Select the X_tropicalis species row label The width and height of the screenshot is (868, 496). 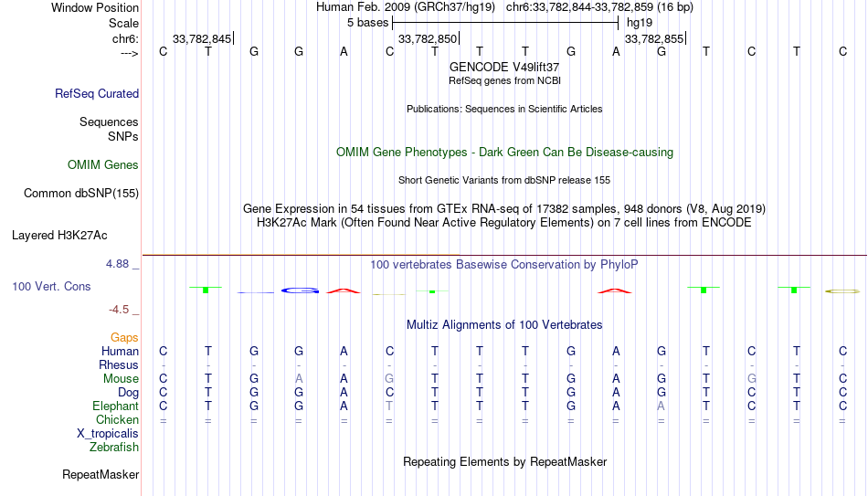pyautogui.click(x=108, y=434)
